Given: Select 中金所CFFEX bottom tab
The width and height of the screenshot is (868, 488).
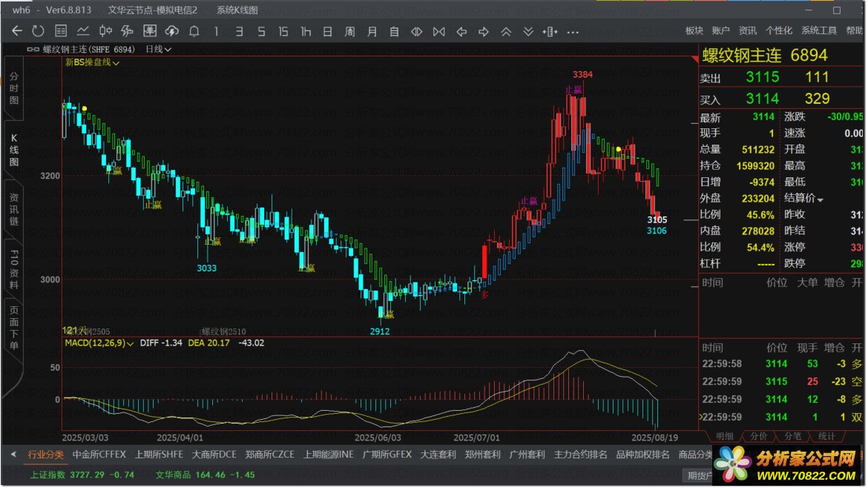Looking at the screenshot, I should click(99, 454).
